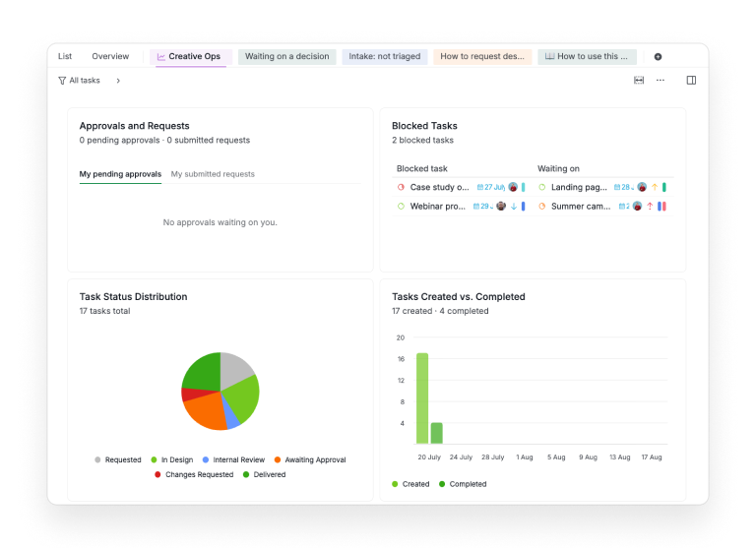Click the Case study assignee avatar
The width and height of the screenshot is (756, 548).
513,187
